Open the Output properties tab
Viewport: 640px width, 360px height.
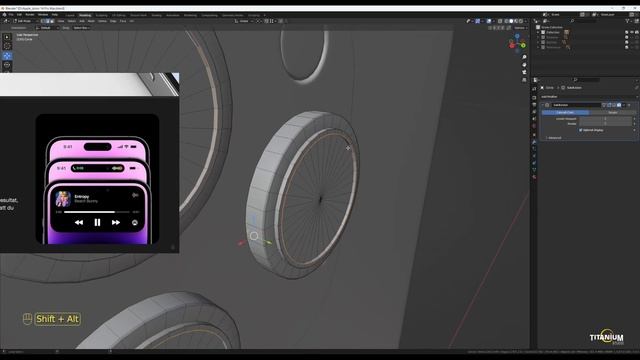click(534, 104)
